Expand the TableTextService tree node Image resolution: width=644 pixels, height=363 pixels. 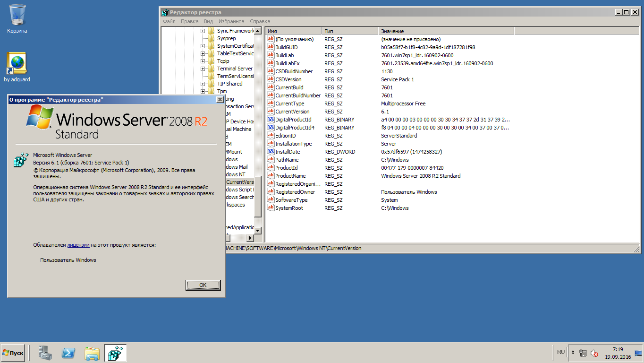(x=203, y=53)
